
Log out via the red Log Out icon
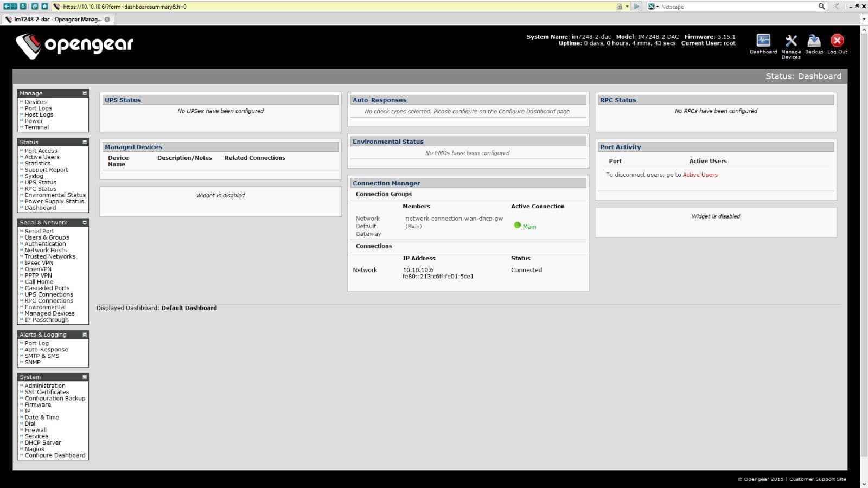pyautogui.click(x=837, y=40)
